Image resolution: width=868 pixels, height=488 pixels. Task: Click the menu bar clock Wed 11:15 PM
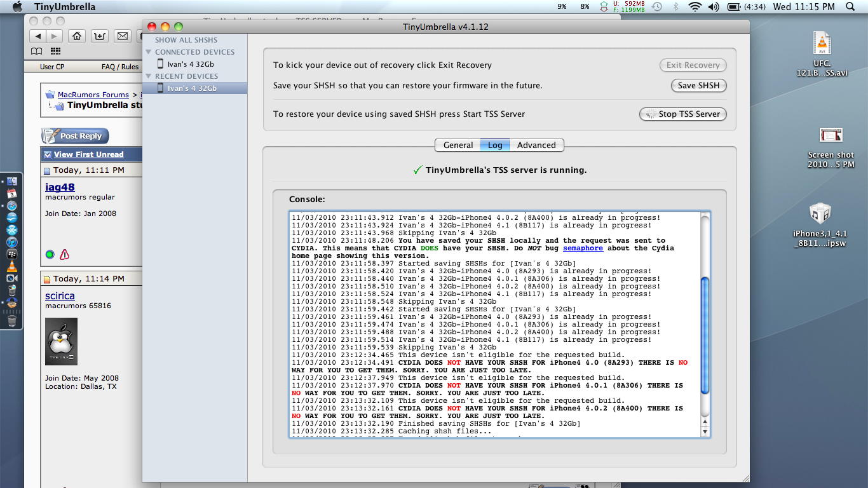(804, 7)
